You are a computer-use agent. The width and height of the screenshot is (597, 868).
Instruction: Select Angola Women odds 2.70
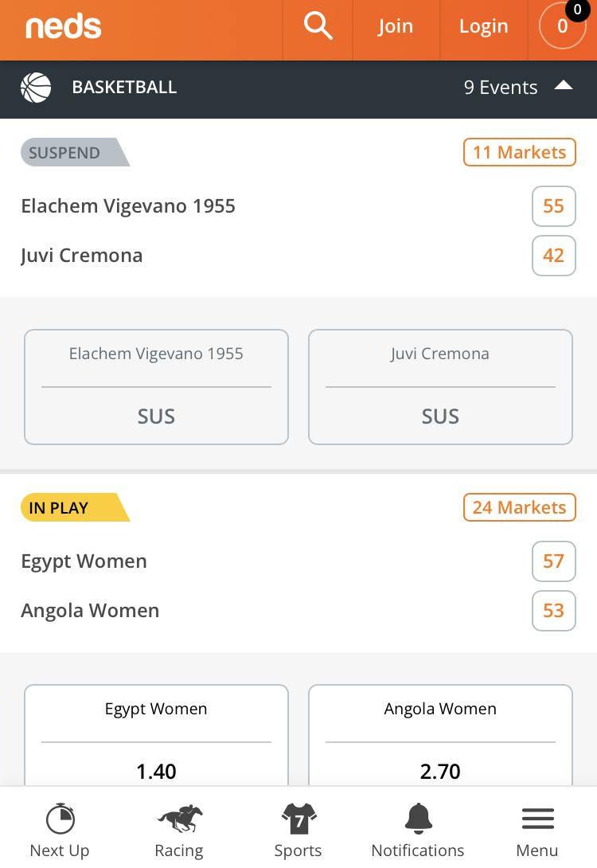coord(440,741)
